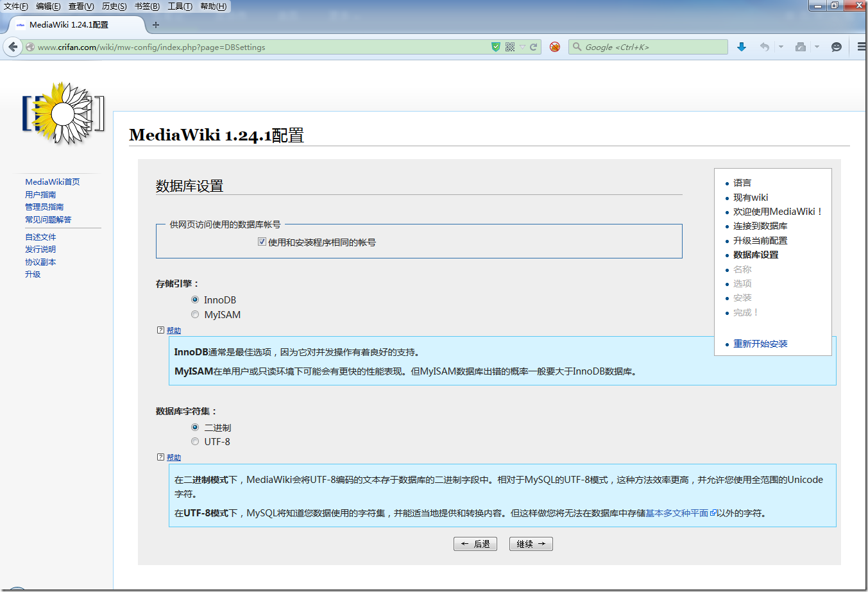Click 数据库设置 step in installer list
This screenshot has width=868, height=592.
click(756, 255)
